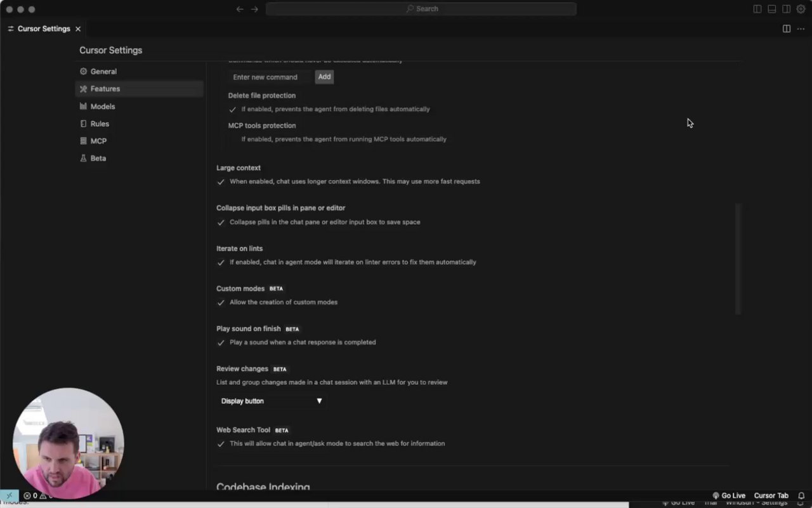Click Go Live in the status bar
The height and width of the screenshot is (508, 812).
click(729, 495)
